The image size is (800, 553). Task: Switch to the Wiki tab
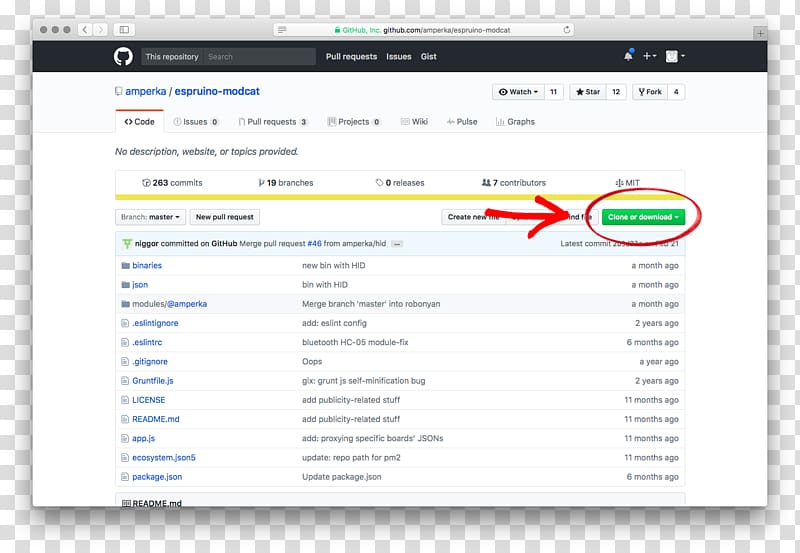point(414,121)
